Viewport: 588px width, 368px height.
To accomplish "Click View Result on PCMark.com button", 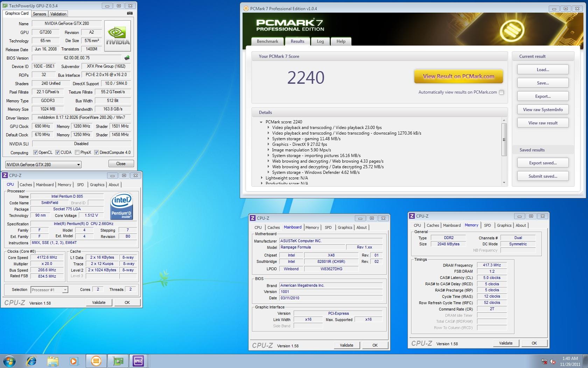I will point(458,76).
